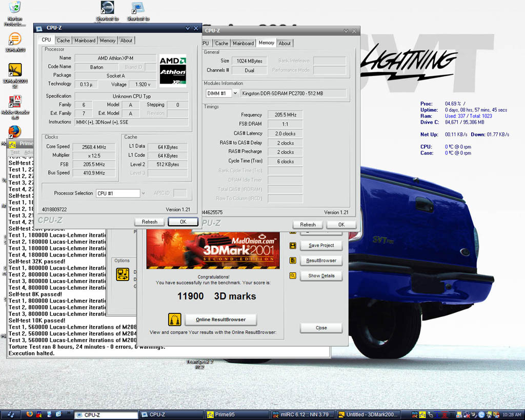Click Refresh in the Memory CPU-Z window

click(308, 225)
